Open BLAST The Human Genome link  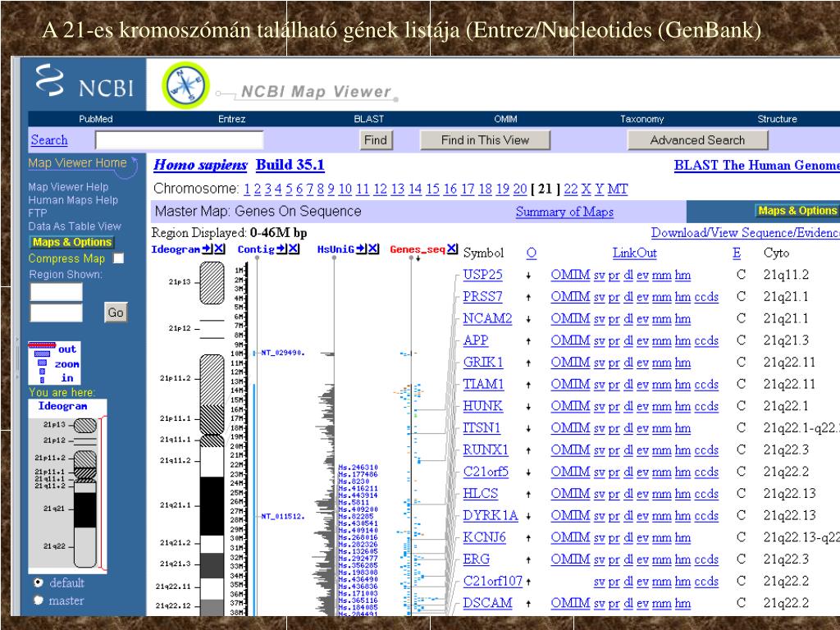coord(756,166)
